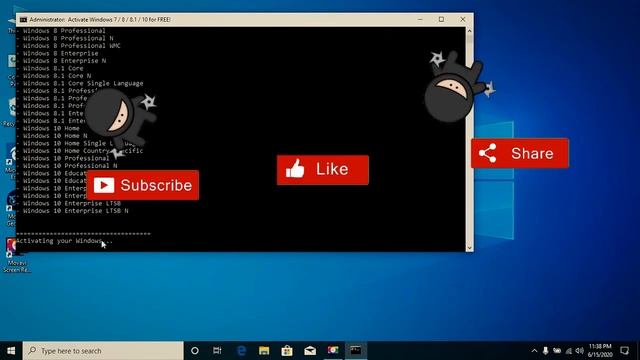
Task: Click the line 'Windows 10 Home N'
Action: (x=55, y=136)
